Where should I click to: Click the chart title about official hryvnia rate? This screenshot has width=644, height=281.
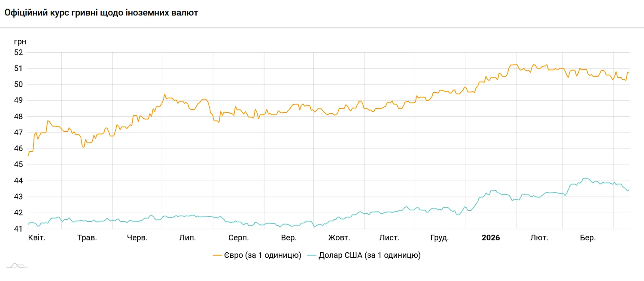click(101, 13)
